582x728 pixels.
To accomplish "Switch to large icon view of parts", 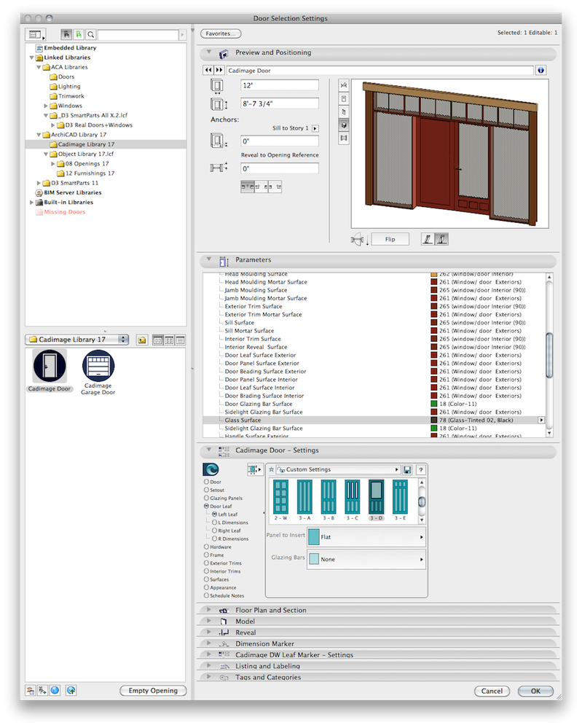I will (158, 340).
